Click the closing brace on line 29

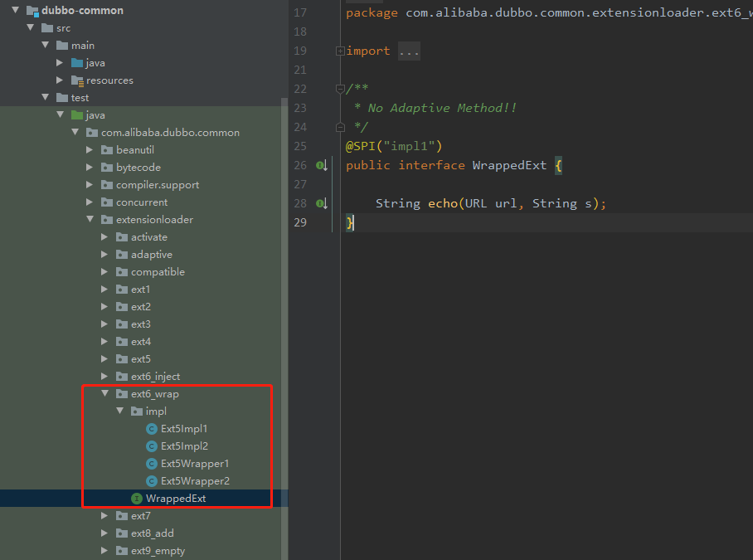(x=349, y=223)
